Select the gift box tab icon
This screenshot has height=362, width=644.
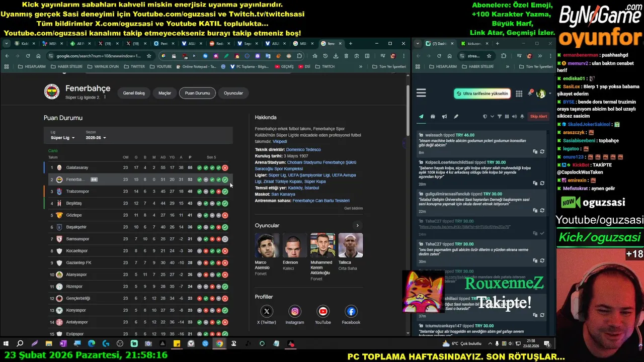click(x=433, y=117)
